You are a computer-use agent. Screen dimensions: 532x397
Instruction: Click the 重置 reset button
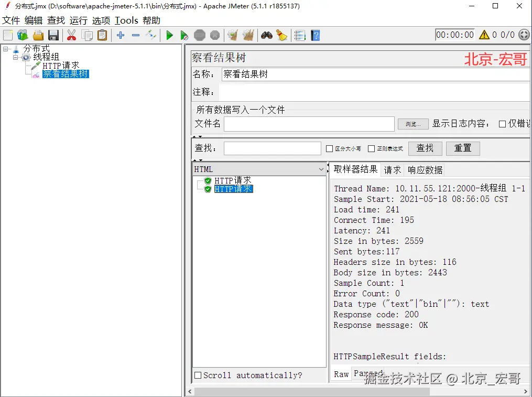point(463,148)
